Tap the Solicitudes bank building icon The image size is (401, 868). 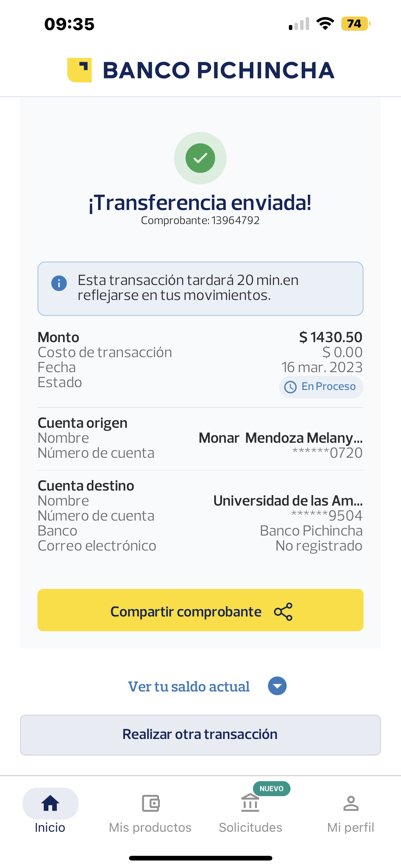point(250,804)
